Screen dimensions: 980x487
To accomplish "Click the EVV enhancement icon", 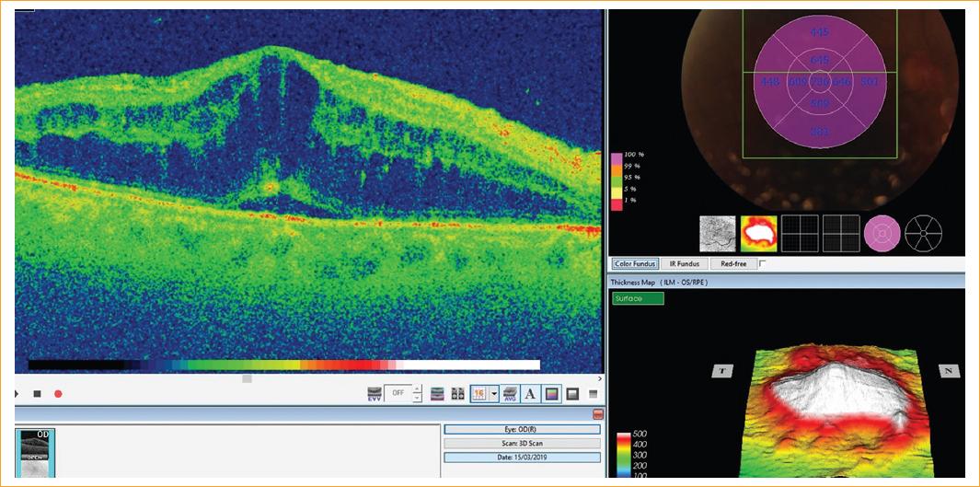I will (375, 394).
